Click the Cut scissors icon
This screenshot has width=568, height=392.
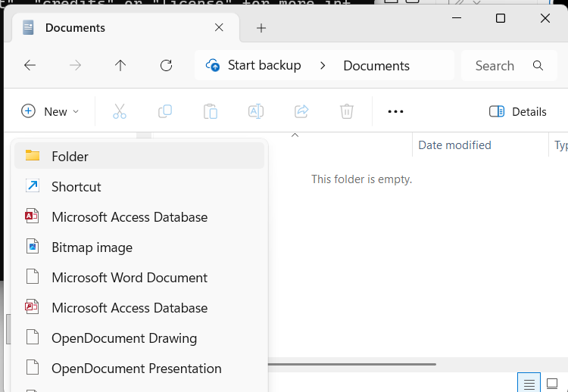click(x=120, y=111)
